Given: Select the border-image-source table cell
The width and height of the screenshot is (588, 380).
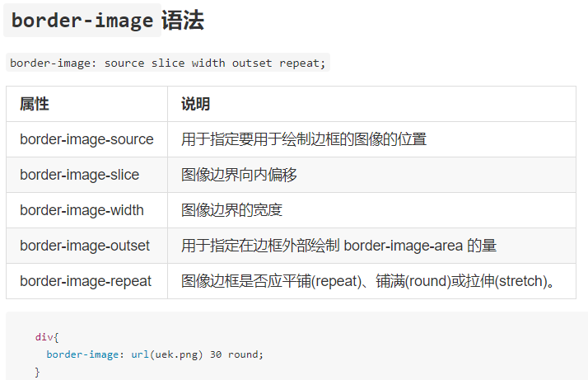Looking at the screenshot, I should coord(86,139).
